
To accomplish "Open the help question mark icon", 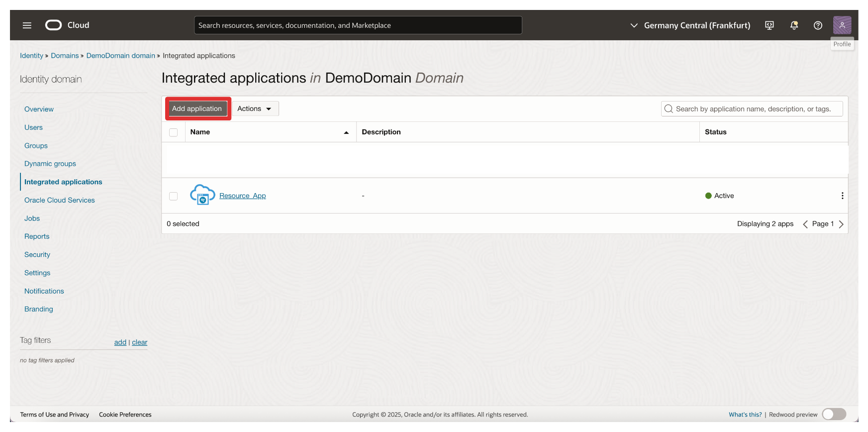I will (818, 25).
